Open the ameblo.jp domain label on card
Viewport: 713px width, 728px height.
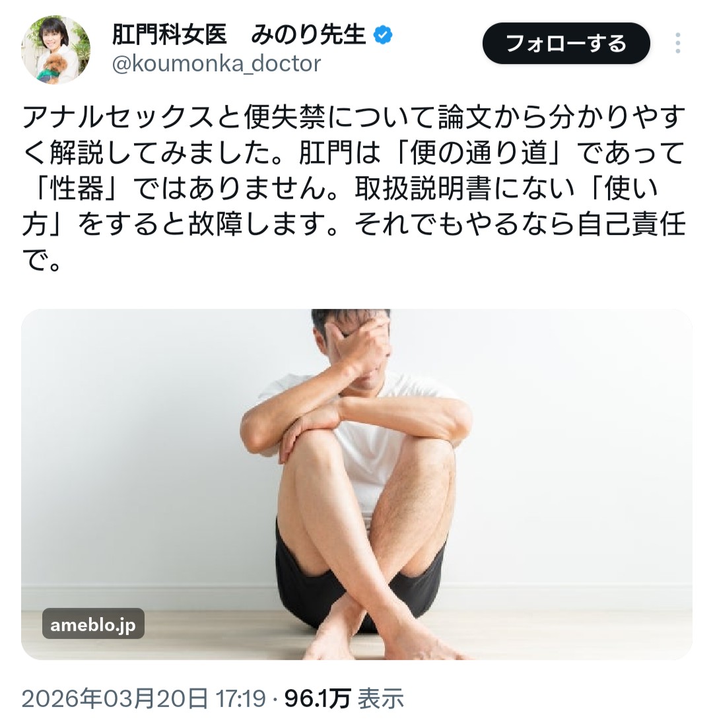point(93,624)
